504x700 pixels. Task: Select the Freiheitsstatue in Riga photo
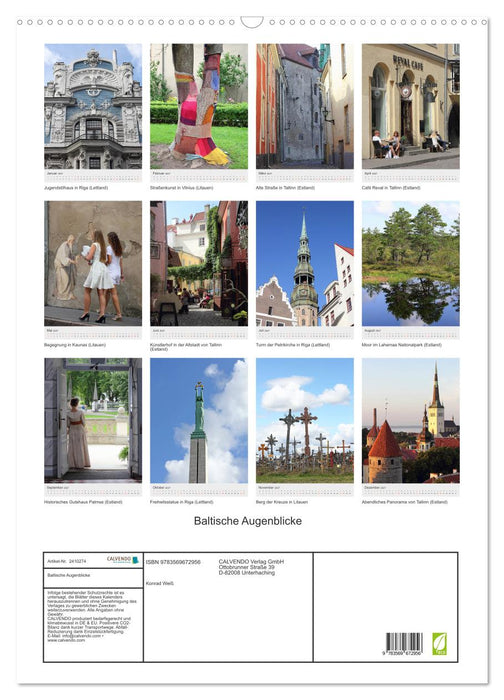pyautogui.click(x=199, y=421)
